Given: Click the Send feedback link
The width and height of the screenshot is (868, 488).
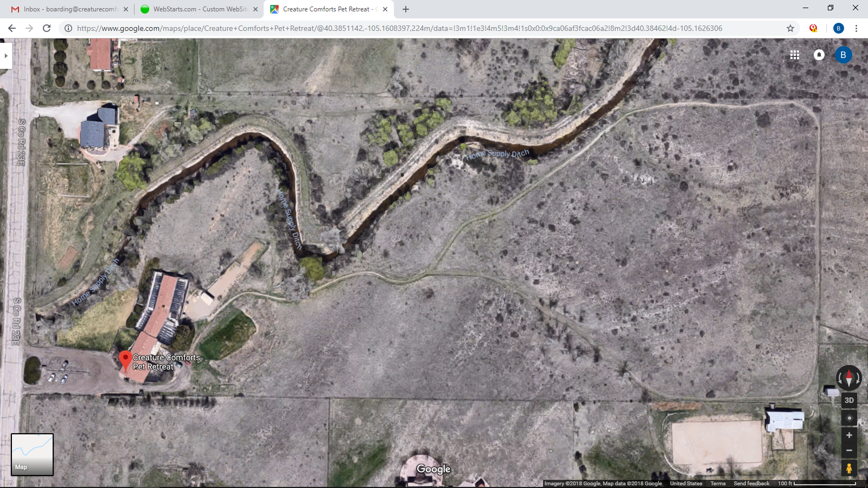Looking at the screenshot, I should click(751, 484).
